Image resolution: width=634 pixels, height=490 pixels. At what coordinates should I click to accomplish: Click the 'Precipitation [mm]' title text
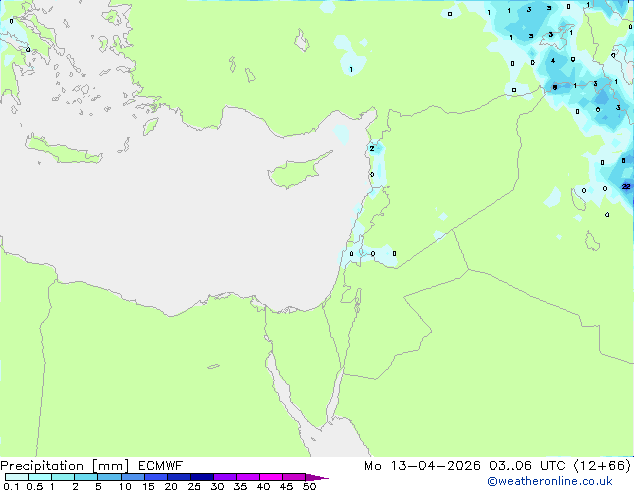click(65, 466)
